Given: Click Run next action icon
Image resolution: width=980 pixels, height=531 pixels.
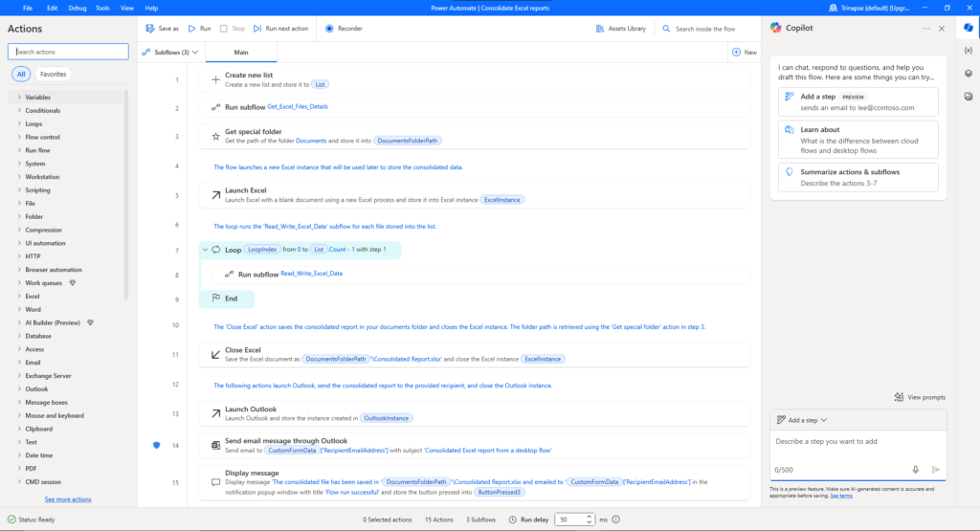Looking at the screenshot, I should [256, 29].
